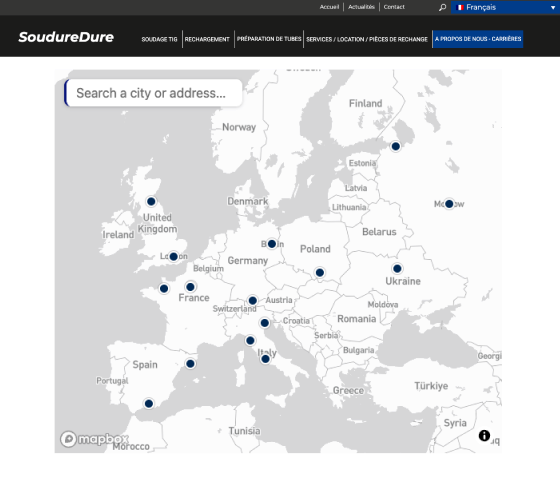The image size is (560, 480).
Task: Select the marker on eastern Spain coast
Action: [x=190, y=364]
